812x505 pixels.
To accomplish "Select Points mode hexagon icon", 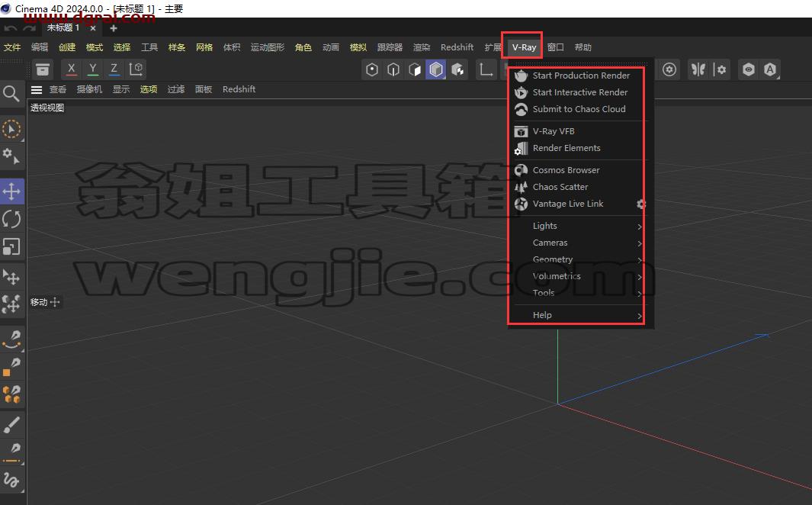I will (x=372, y=69).
